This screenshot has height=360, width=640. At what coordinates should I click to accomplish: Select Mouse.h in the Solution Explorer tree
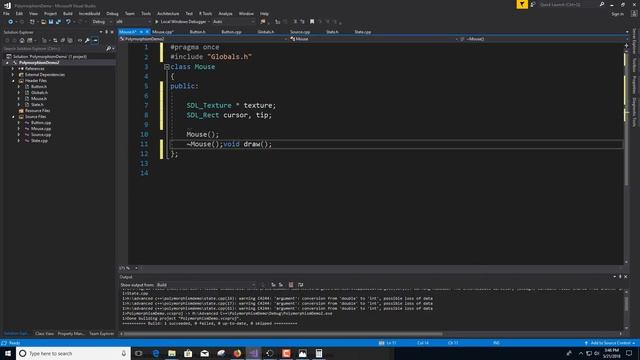coord(39,99)
